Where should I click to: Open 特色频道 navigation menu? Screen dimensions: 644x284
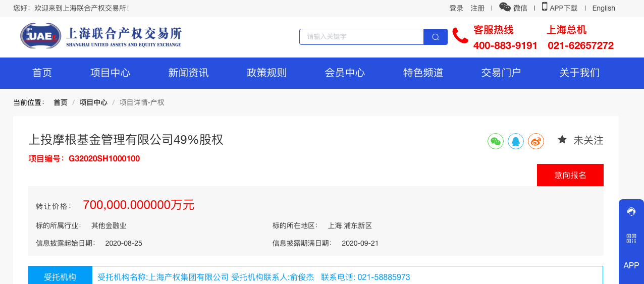tap(423, 73)
